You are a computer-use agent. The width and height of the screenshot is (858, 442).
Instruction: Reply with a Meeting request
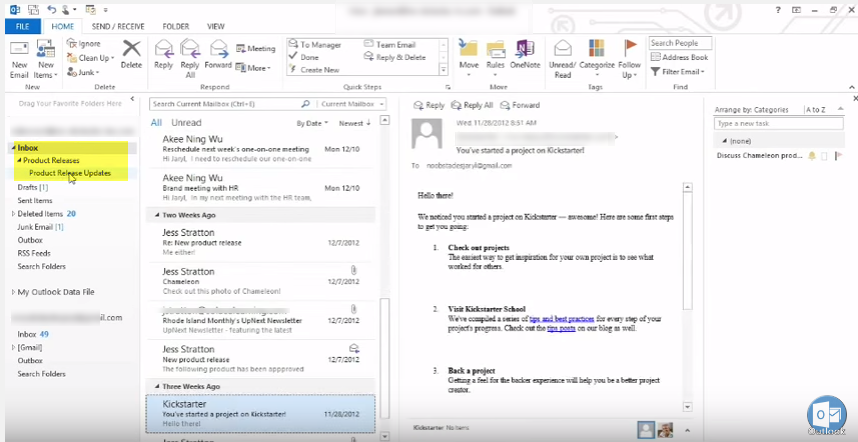click(x=256, y=49)
